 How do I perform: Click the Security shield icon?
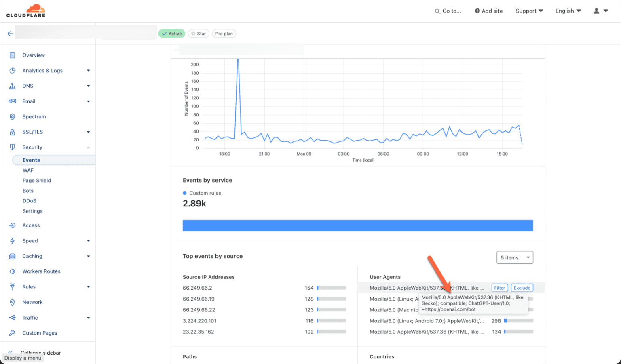13,147
